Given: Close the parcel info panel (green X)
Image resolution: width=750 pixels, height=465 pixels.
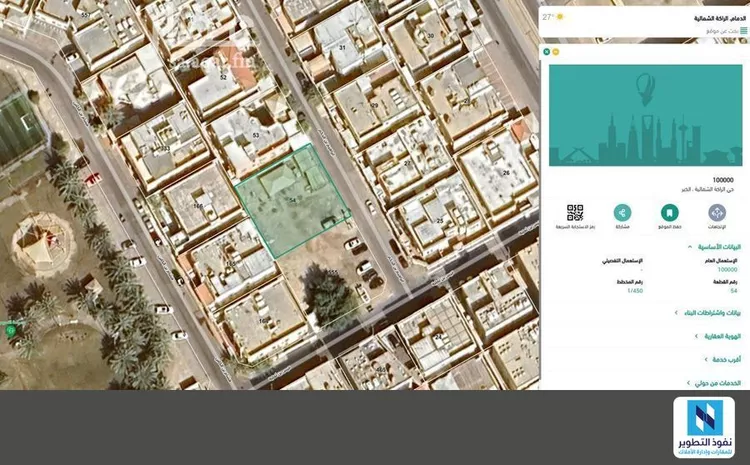Looking at the screenshot, I should click(546, 51).
